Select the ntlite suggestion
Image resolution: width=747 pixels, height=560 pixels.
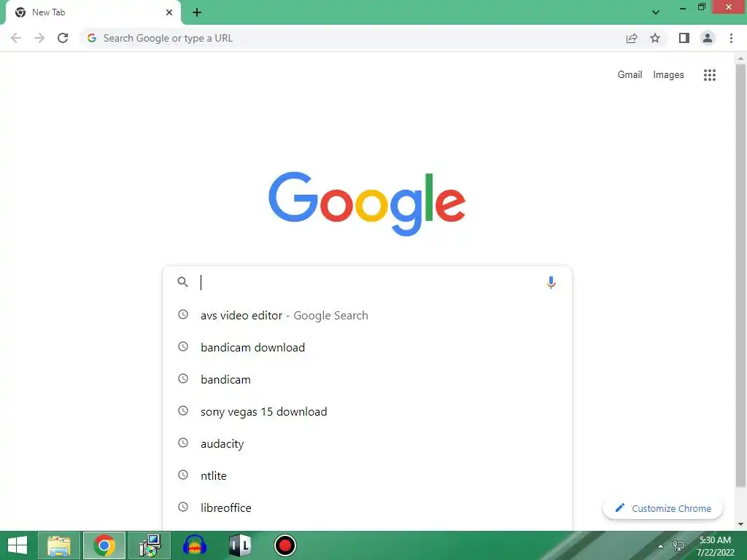pos(367,475)
